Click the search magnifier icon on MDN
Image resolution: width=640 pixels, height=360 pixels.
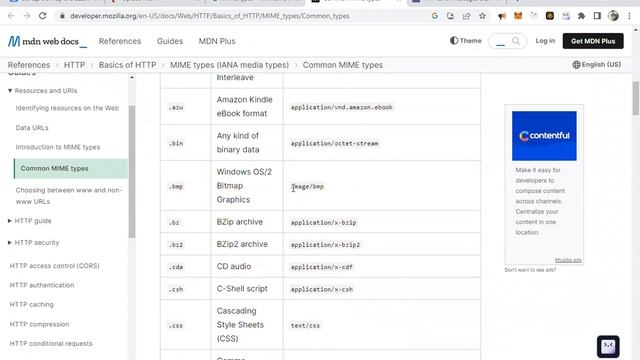(x=516, y=41)
